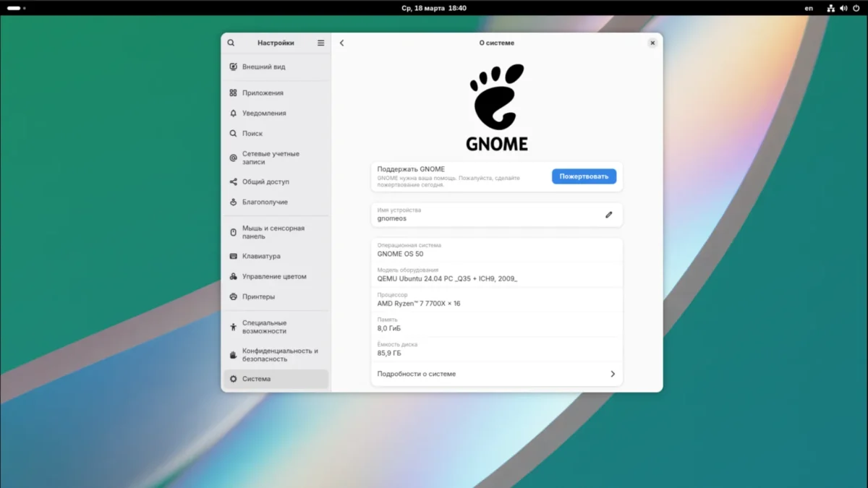Open the network status icon in top bar
This screenshot has height=488, width=868.
831,8
